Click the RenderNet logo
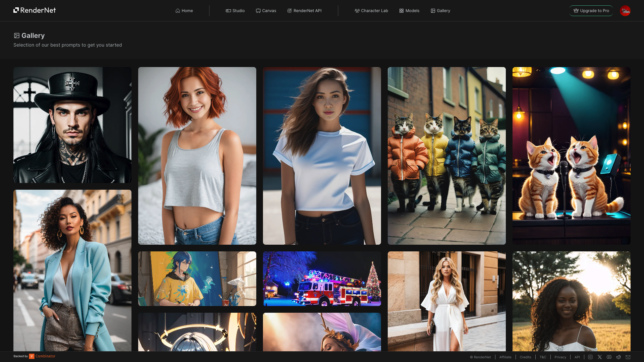The width and height of the screenshot is (644, 362). (35, 10)
